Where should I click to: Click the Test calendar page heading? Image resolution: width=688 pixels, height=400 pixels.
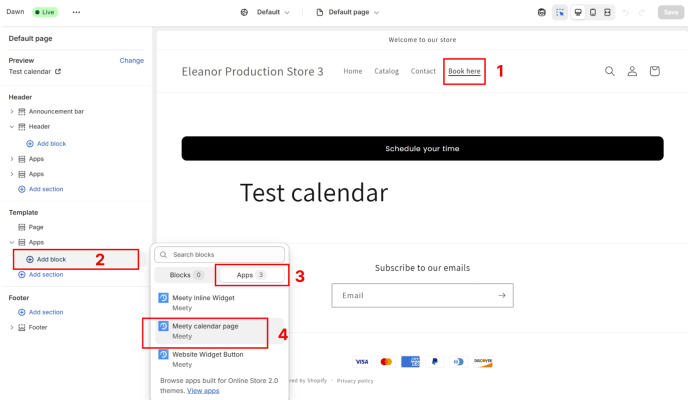[x=314, y=193]
